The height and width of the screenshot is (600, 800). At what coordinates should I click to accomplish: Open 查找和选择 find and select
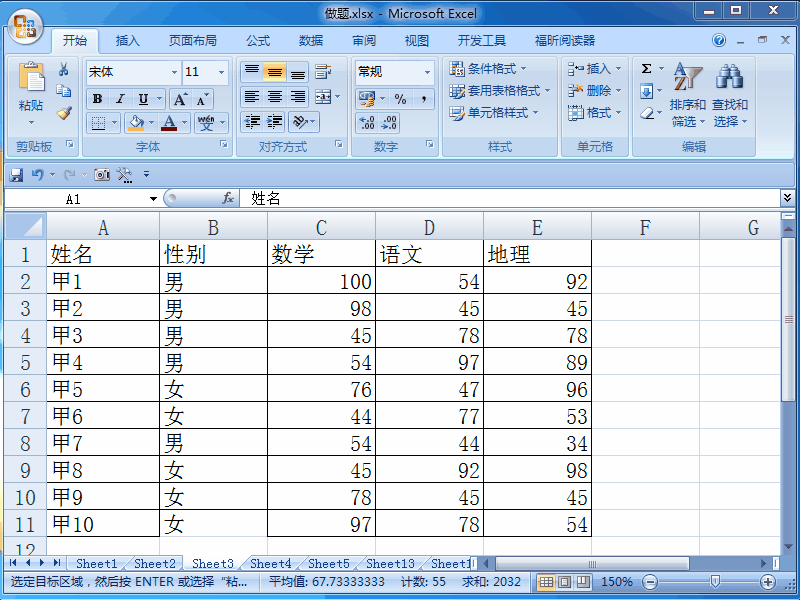(x=730, y=95)
